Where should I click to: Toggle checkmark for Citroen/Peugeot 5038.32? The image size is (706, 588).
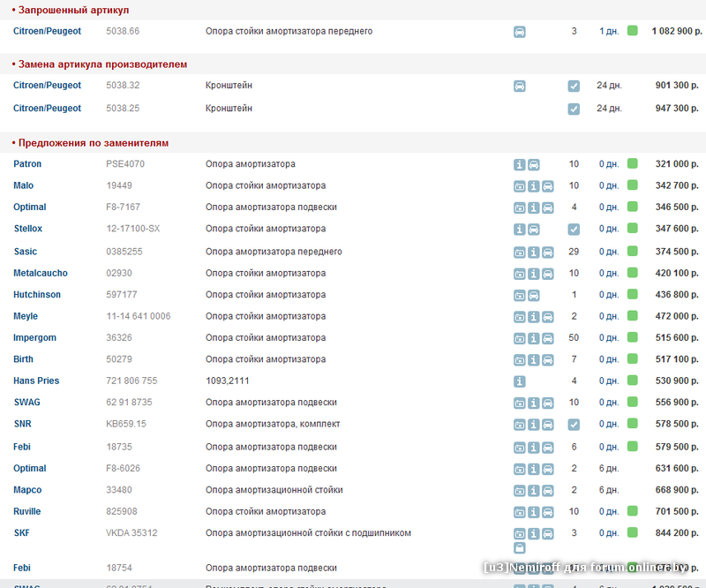(574, 87)
